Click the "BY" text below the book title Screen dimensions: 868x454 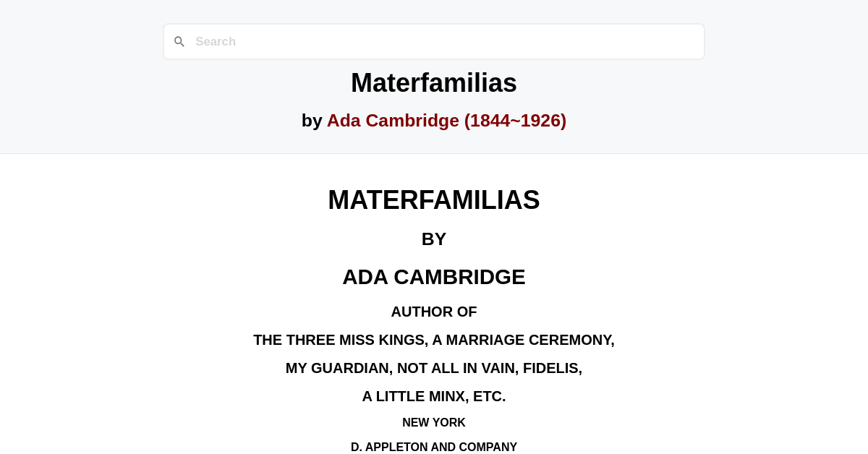click(434, 239)
